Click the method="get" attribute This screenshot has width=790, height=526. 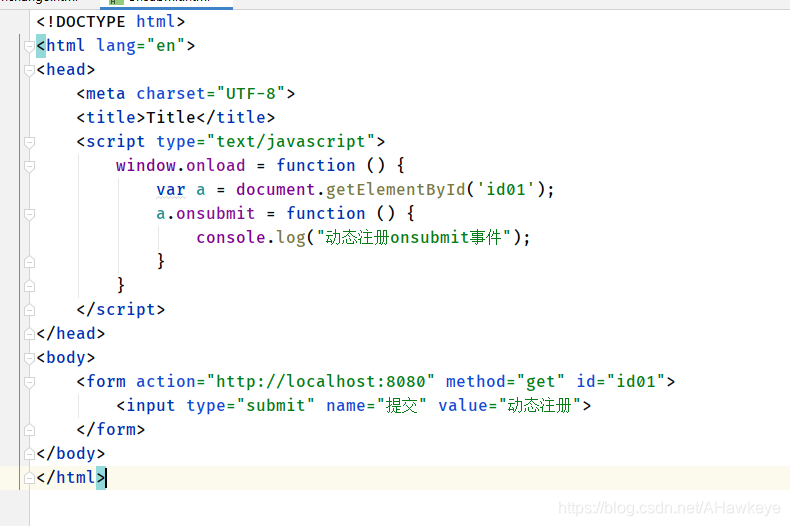coord(505,382)
